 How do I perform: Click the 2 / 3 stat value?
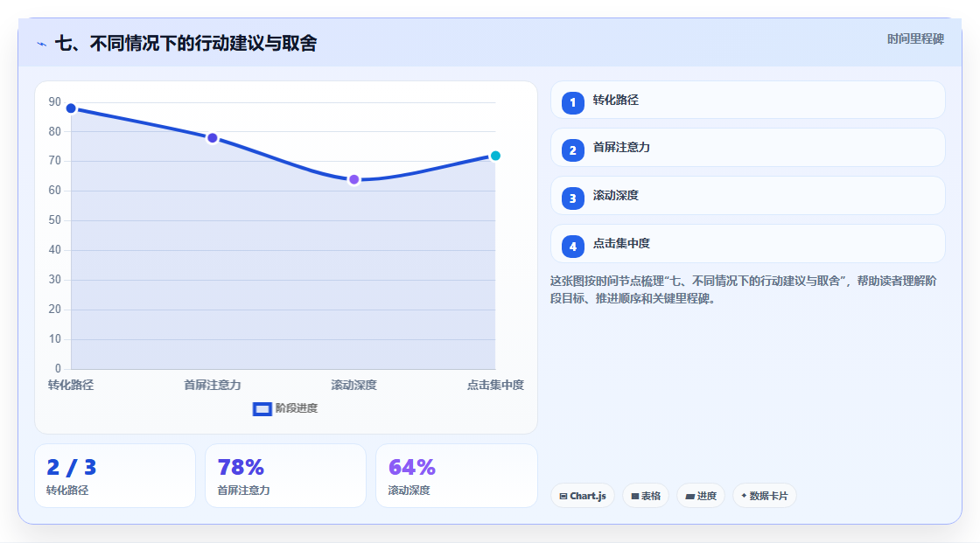tap(71, 468)
